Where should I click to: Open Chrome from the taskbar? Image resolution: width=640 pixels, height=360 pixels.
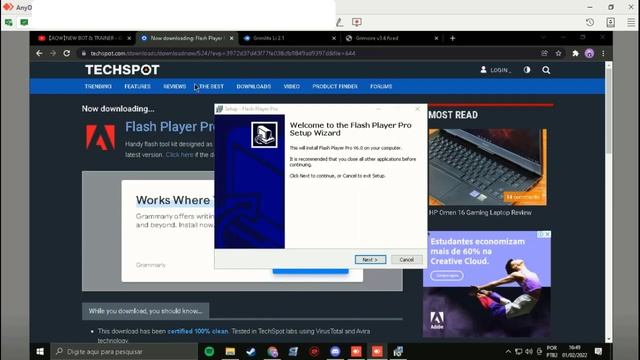coord(272,351)
